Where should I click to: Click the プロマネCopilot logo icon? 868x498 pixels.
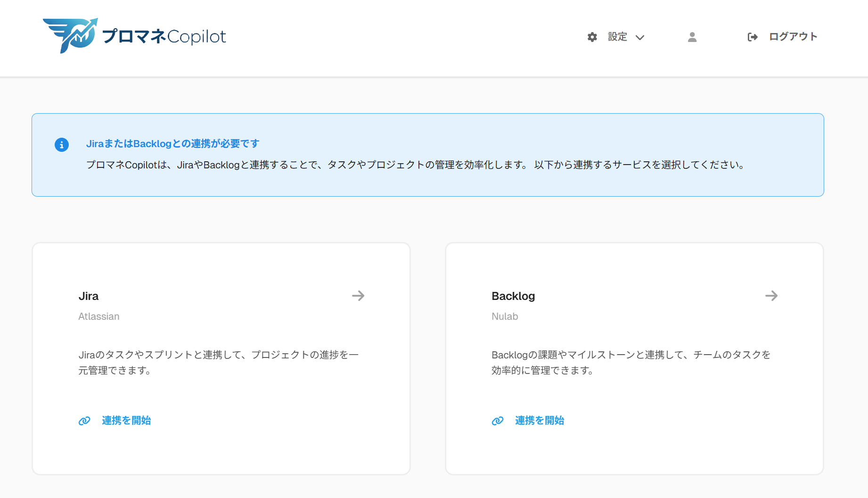tap(71, 36)
